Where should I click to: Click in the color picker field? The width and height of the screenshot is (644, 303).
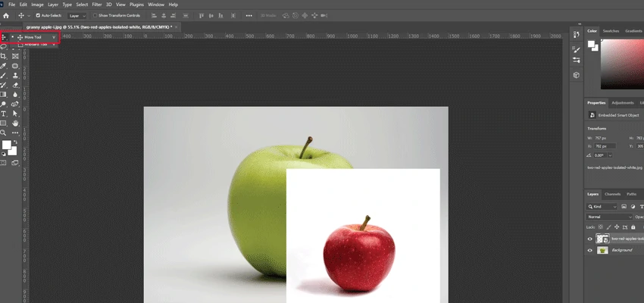[x=622, y=64]
